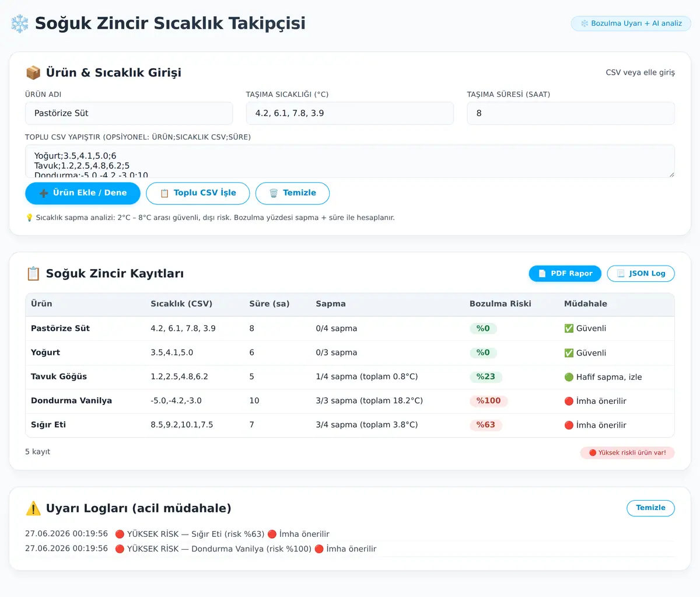Click the Bozulma Uyarı + AI analiz badge

[631, 23]
